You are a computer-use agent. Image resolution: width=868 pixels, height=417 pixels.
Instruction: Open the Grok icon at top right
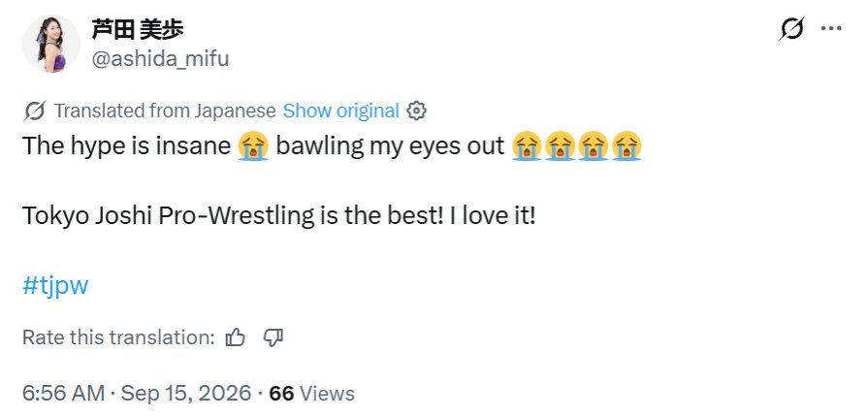[x=791, y=28]
